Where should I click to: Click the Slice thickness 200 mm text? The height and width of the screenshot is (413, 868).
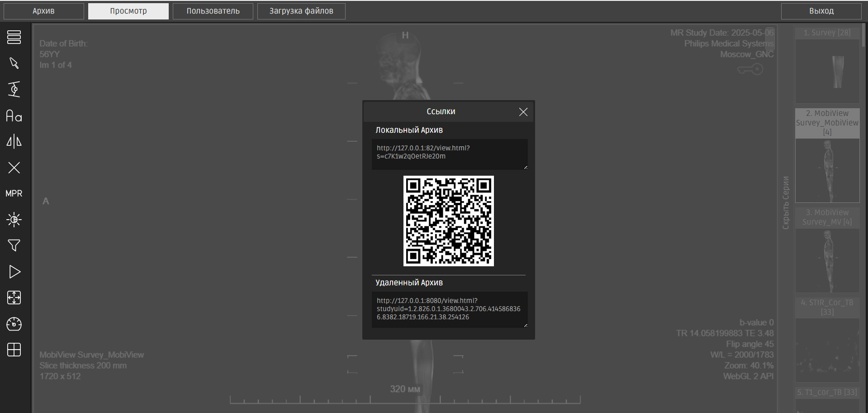83,365
